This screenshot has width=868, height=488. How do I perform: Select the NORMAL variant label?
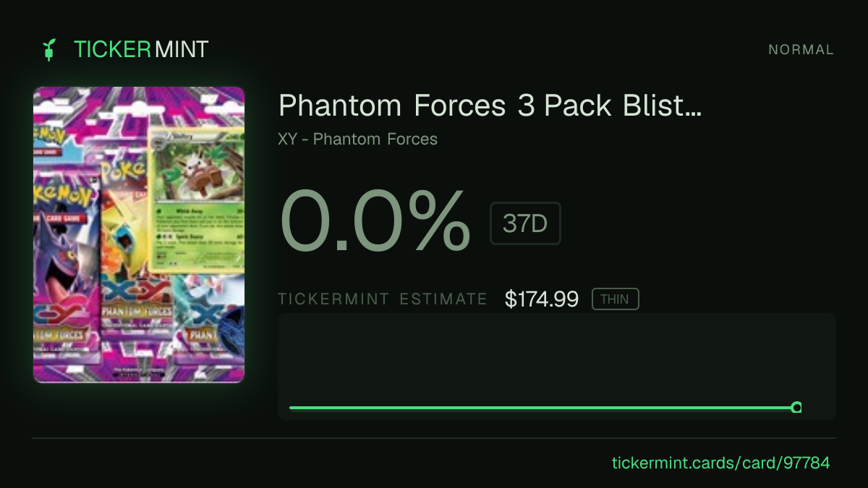click(801, 50)
